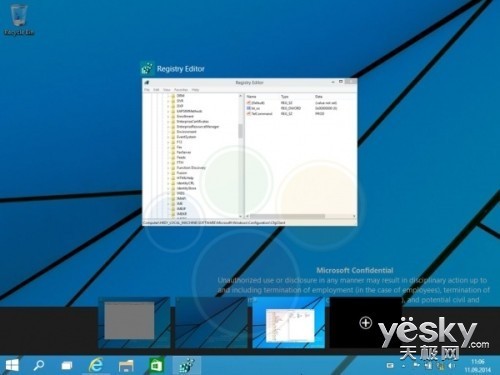Expand the Function Discovery key arrow
This screenshot has width=500, height=375.
point(168,168)
